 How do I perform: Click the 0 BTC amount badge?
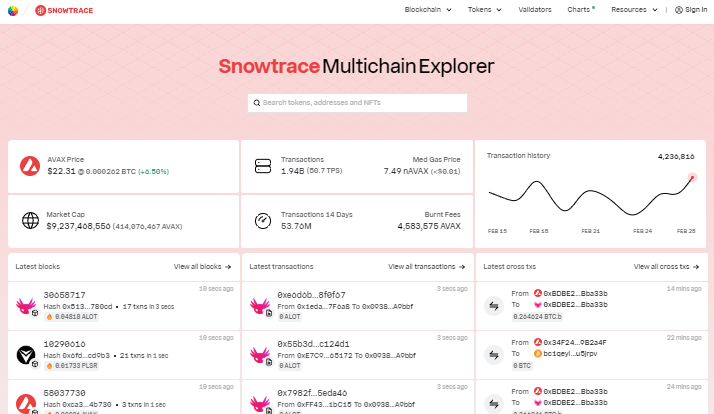(522, 365)
